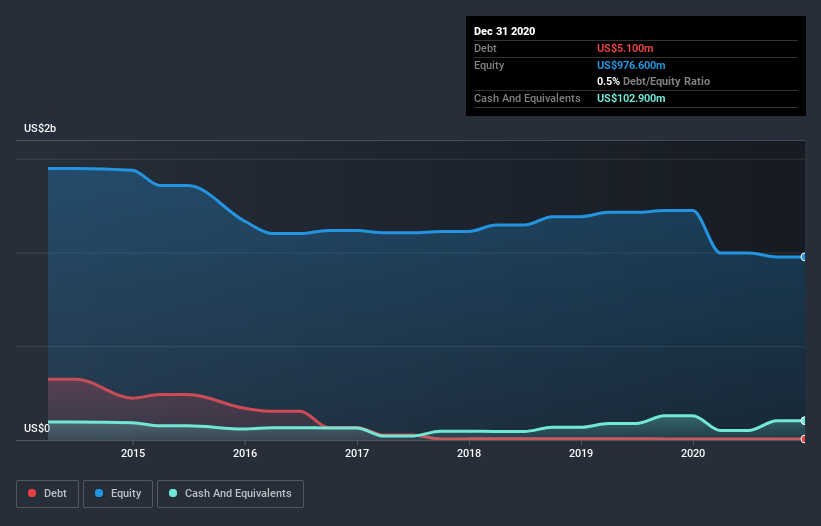Screen dimensions: 821x526
Task: Toggle Cash And Equivalents legend button
Action: point(230,494)
